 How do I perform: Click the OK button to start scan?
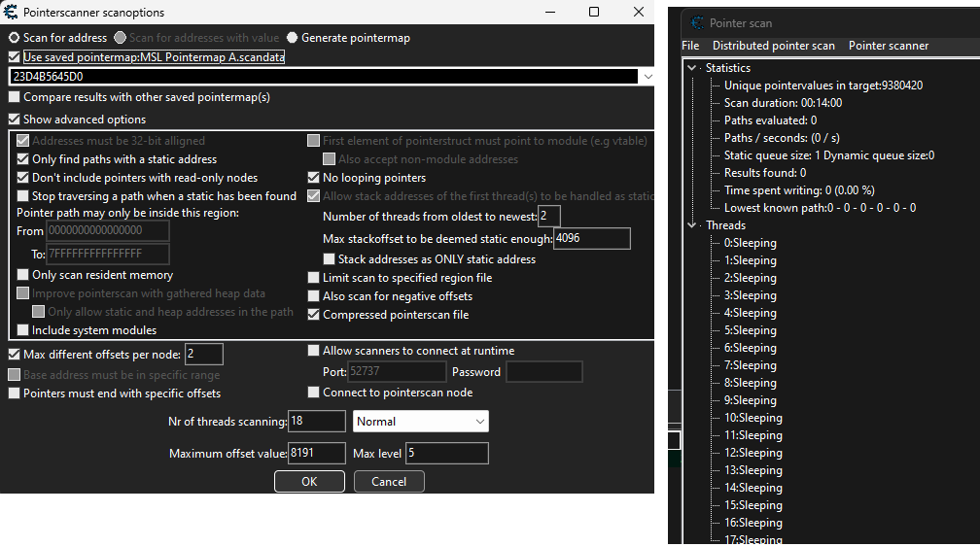(309, 482)
